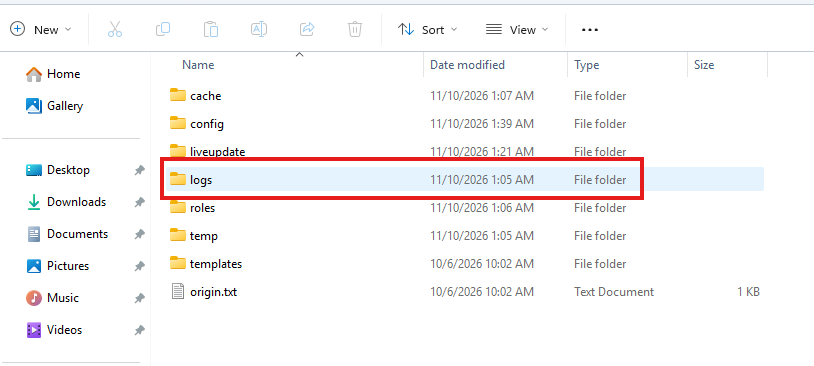Image resolution: width=814 pixels, height=366 pixels.
Task: Sort by the Type column header
Action: (587, 65)
